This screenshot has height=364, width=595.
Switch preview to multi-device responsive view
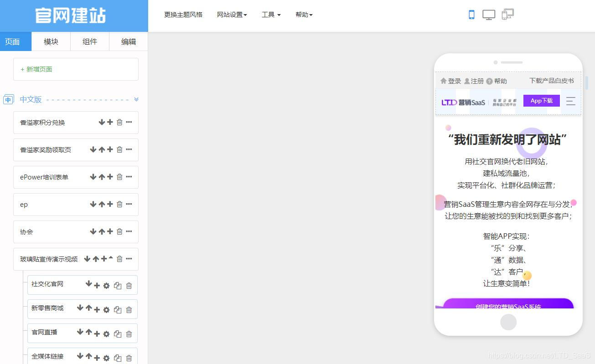(x=507, y=14)
